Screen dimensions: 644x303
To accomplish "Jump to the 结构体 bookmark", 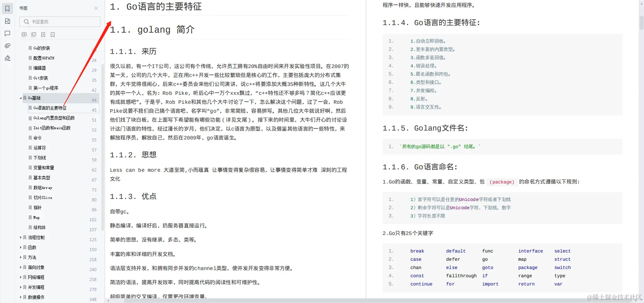I will (x=39, y=228).
